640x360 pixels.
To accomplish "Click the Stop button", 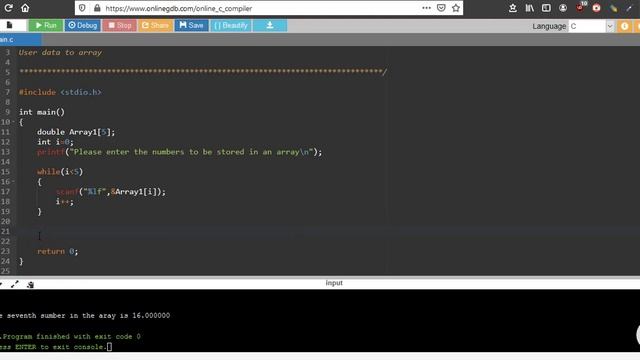I will click(120, 25).
